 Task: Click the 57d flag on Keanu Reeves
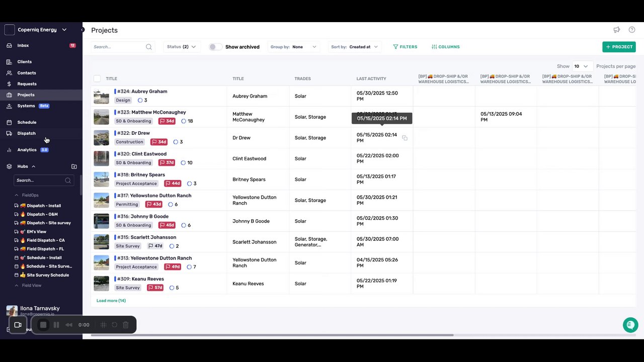[x=156, y=288]
